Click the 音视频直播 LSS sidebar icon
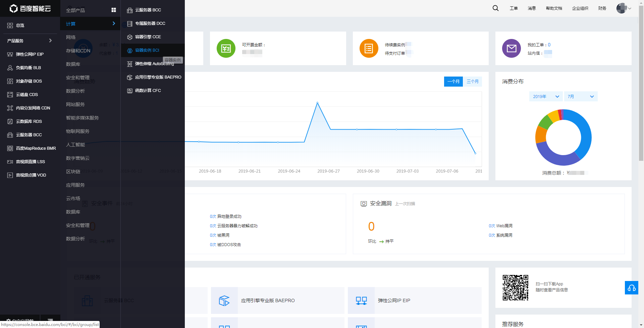644x328 pixels. [x=10, y=162]
